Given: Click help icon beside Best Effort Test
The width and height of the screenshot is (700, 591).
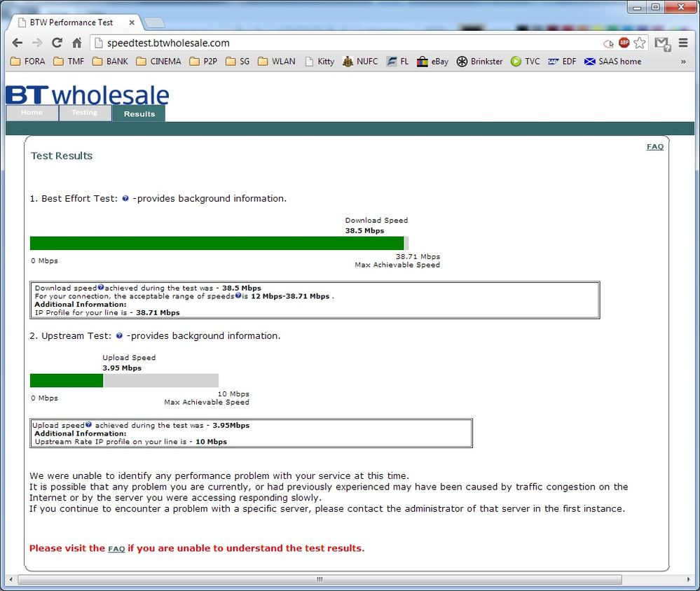Looking at the screenshot, I should (x=125, y=198).
